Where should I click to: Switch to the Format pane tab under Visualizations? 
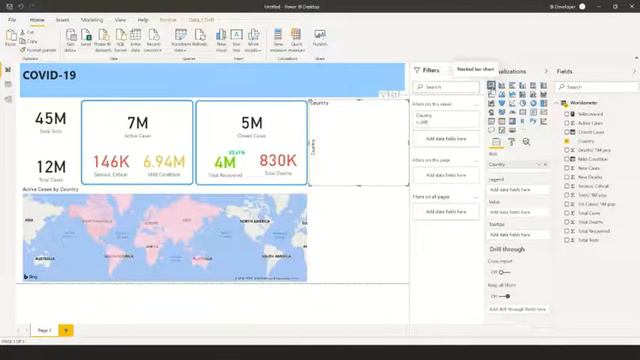coord(511,142)
